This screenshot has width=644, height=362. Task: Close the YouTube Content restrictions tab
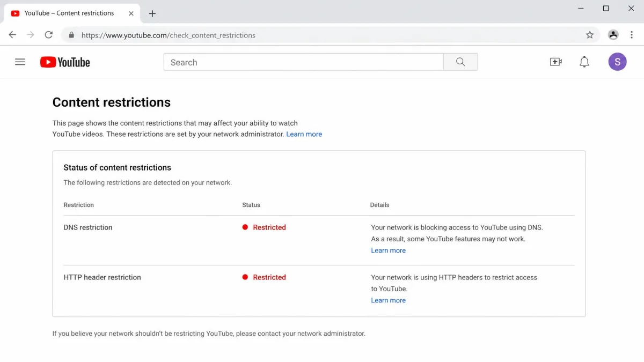tap(131, 13)
